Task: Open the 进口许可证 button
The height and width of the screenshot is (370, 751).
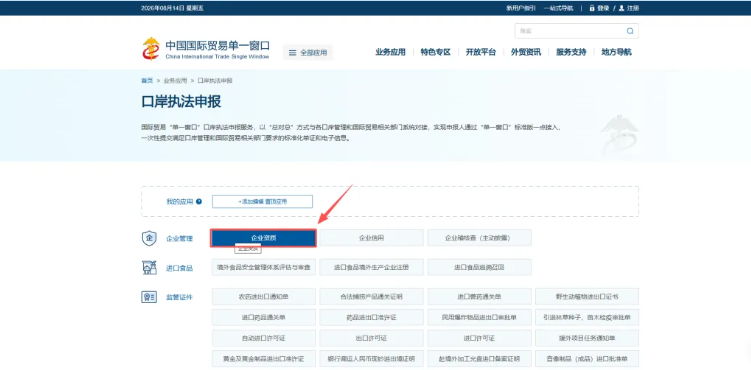Action: pyautogui.click(x=479, y=338)
